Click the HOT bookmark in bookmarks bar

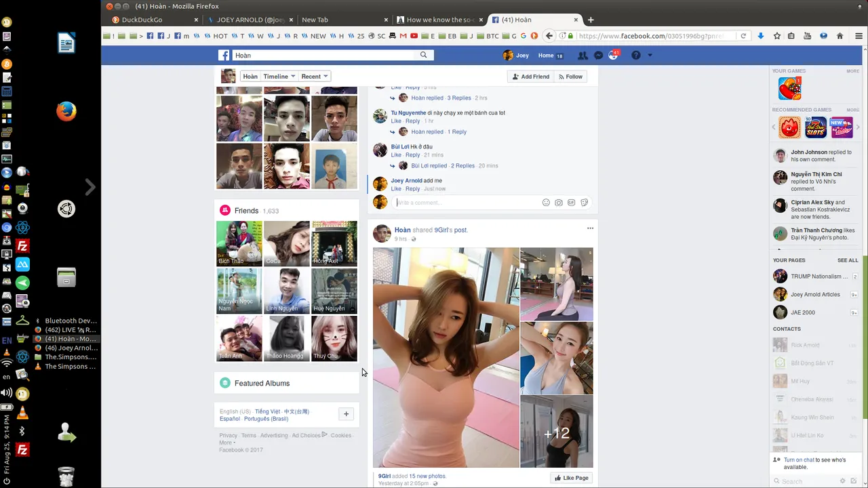click(x=216, y=36)
